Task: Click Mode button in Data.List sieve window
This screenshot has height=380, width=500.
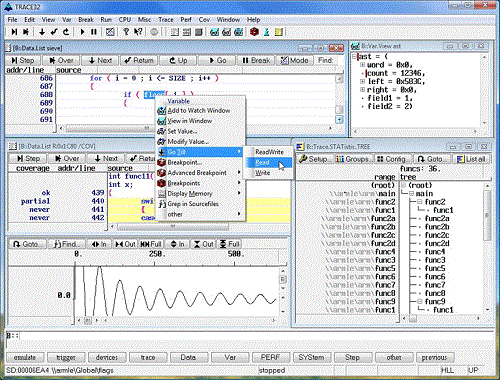Action: (294, 60)
